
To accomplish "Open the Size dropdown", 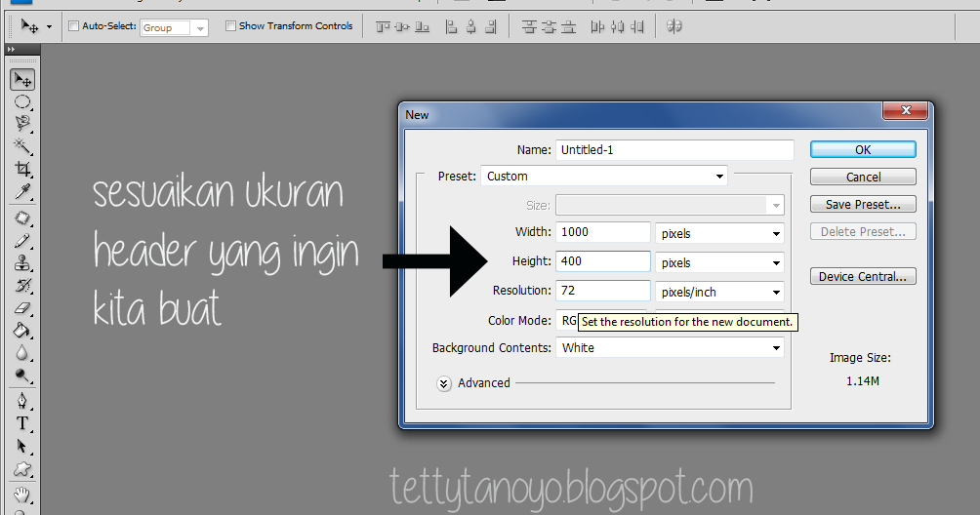I will point(670,205).
